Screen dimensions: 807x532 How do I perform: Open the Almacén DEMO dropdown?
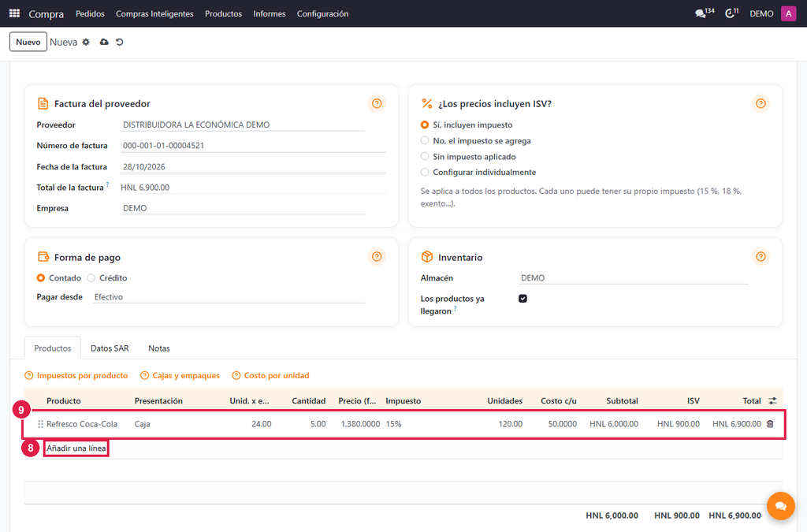[634, 278]
